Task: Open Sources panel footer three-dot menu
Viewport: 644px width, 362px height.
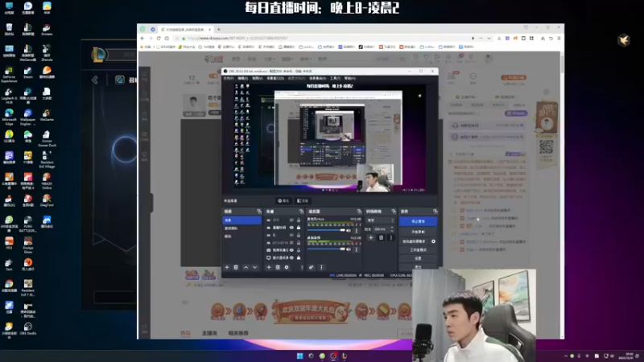Action: (302, 267)
